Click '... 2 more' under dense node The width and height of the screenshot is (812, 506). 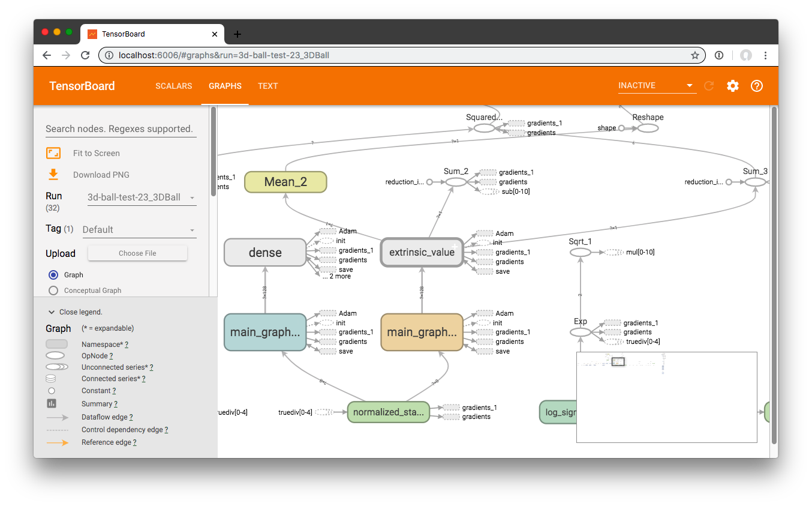pyautogui.click(x=336, y=277)
